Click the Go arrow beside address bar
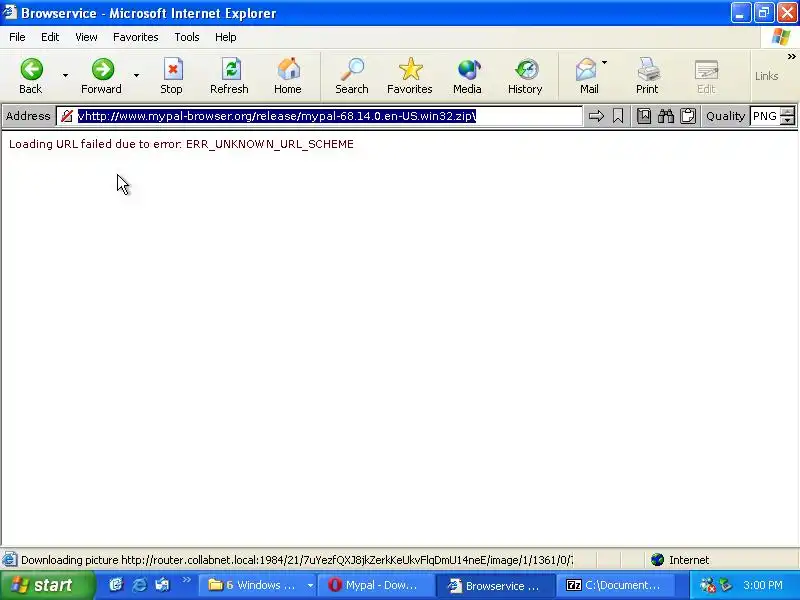The image size is (800, 600). (596, 116)
